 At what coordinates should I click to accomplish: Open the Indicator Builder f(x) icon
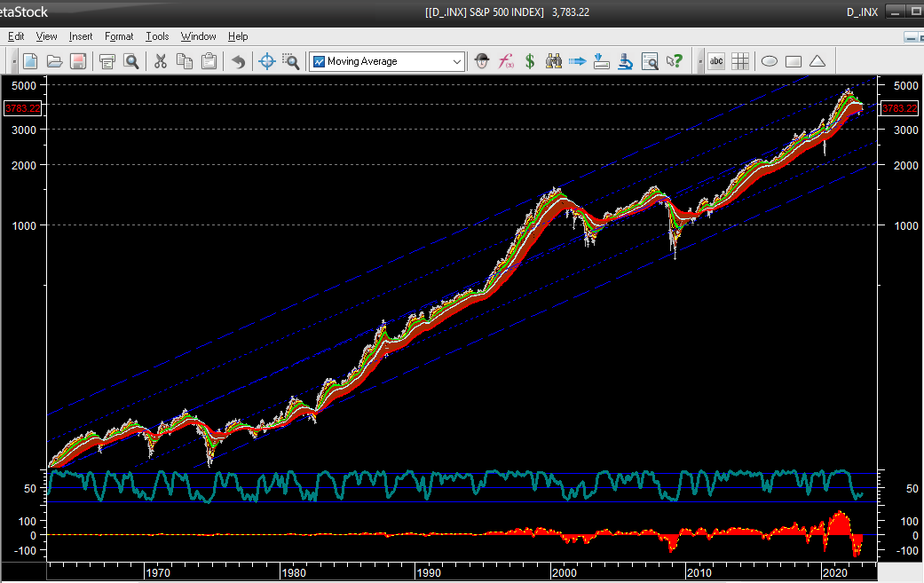click(x=506, y=61)
